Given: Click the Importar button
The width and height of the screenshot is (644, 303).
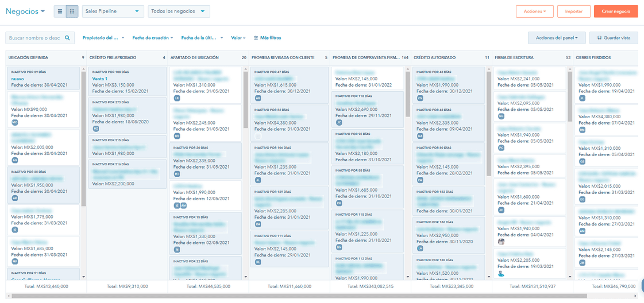Looking at the screenshot, I should (x=574, y=11).
